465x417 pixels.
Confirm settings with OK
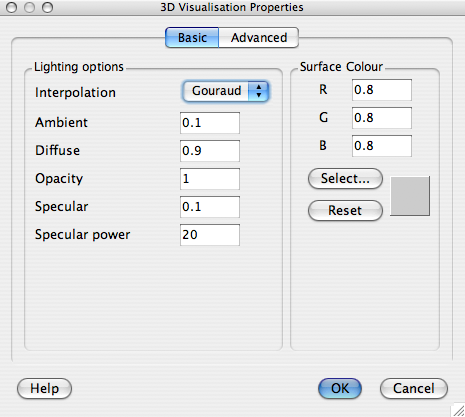[340, 388]
